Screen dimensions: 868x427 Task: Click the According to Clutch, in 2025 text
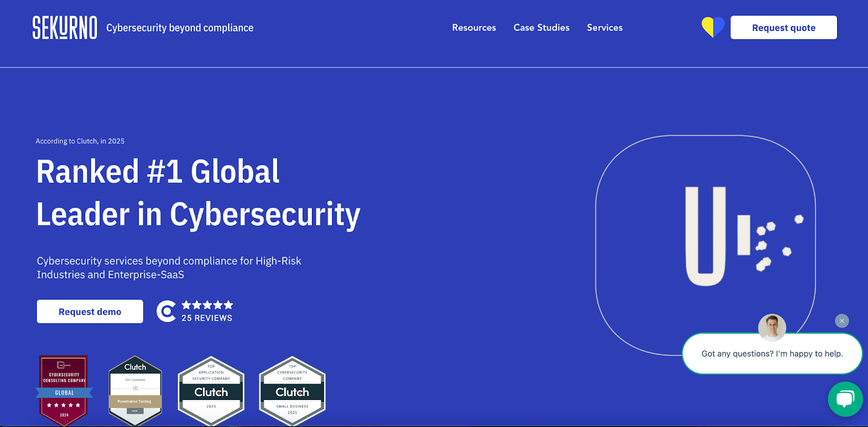(80, 141)
